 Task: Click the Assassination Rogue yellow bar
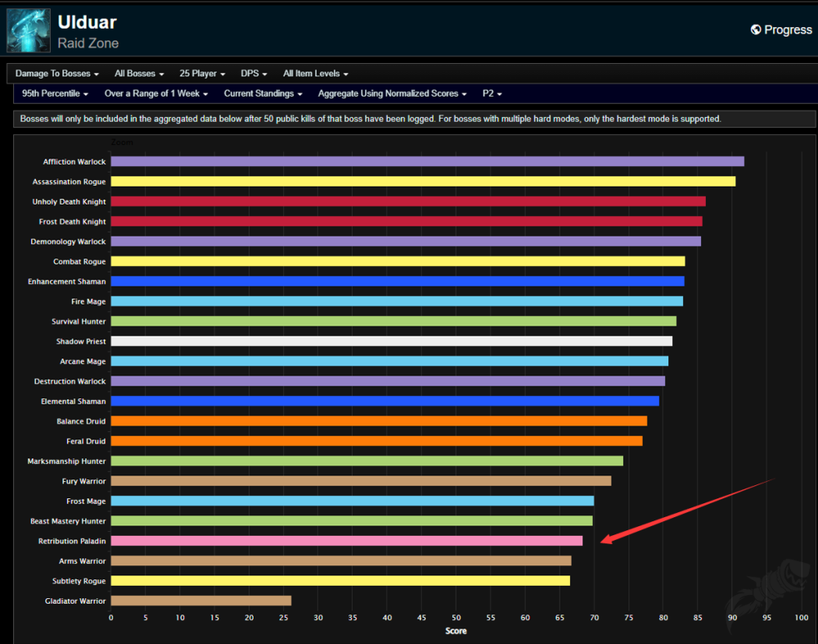click(x=423, y=182)
